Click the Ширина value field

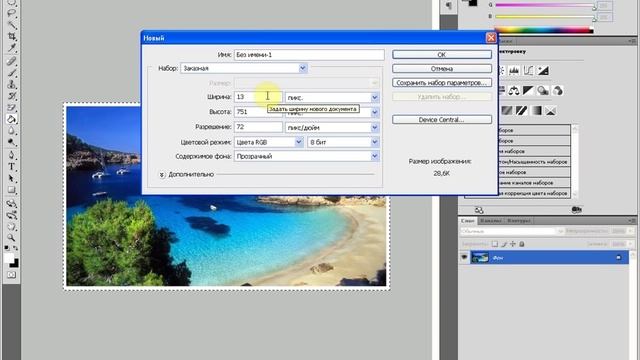(x=258, y=97)
